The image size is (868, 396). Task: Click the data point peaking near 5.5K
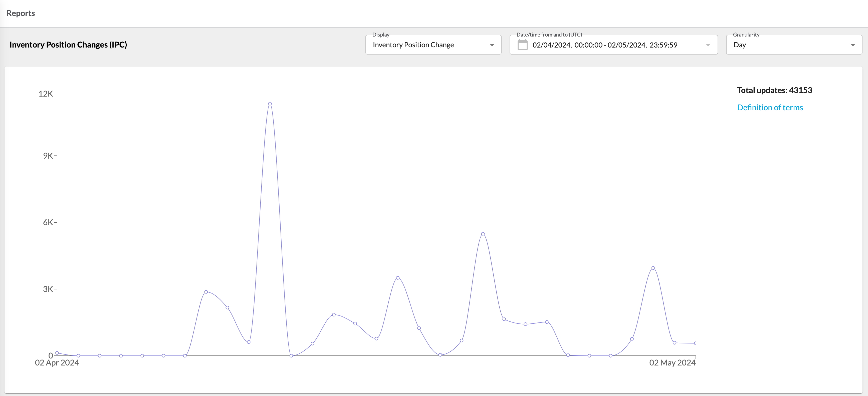pos(483,234)
